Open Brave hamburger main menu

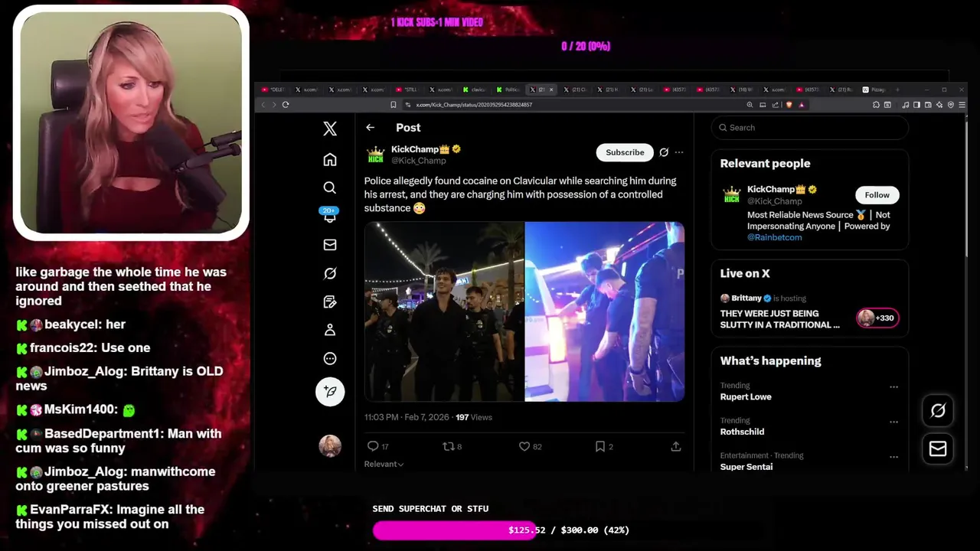point(962,105)
